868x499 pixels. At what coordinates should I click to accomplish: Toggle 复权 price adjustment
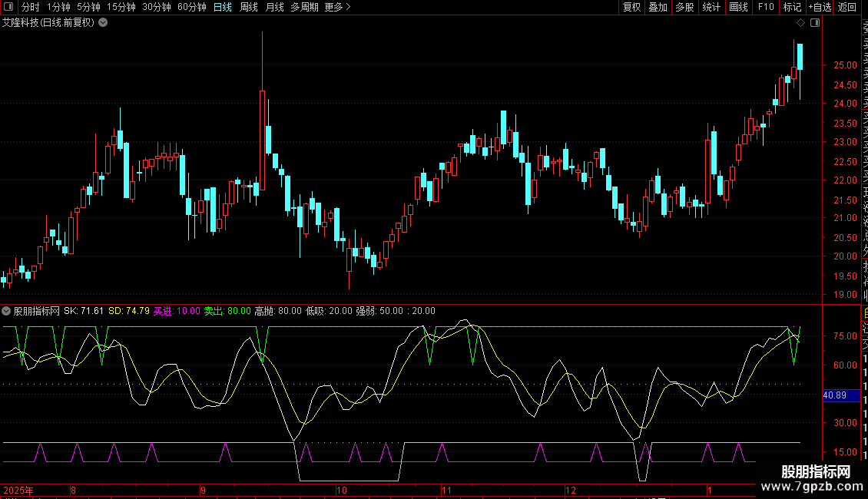[x=631, y=7]
